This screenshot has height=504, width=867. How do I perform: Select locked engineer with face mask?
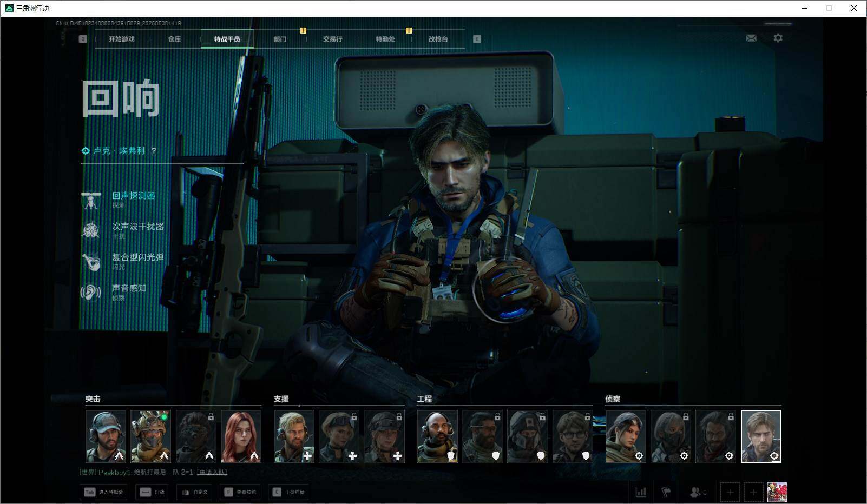coord(527,436)
